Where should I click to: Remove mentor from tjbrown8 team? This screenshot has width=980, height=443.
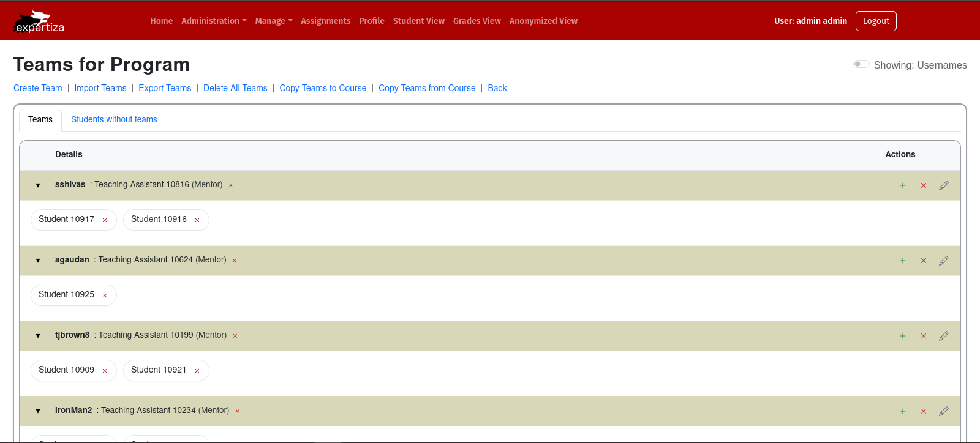point(235,336)
